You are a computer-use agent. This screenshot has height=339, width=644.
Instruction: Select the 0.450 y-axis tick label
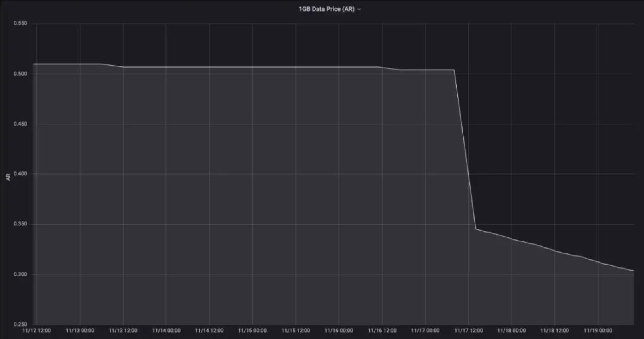point(20,124)
